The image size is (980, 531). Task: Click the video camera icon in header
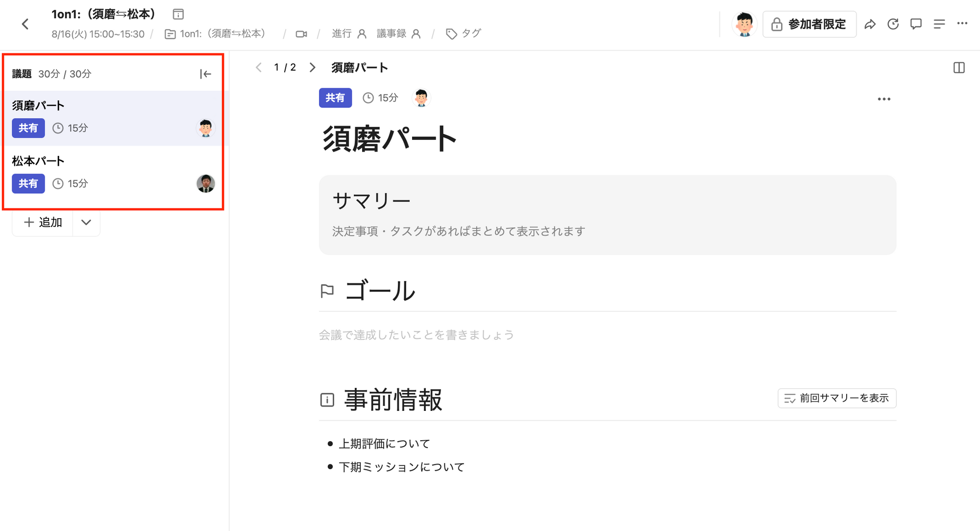[301, 34]
